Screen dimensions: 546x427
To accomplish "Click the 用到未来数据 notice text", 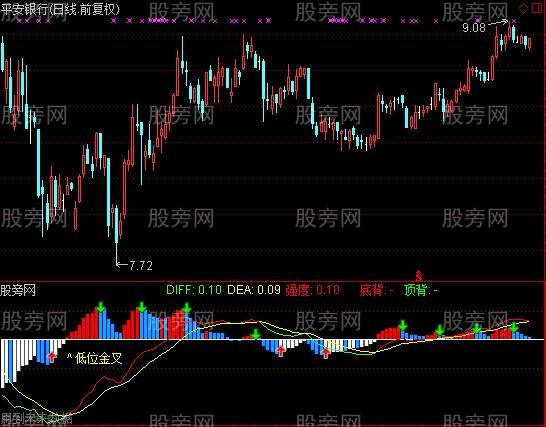I will 36,419.
